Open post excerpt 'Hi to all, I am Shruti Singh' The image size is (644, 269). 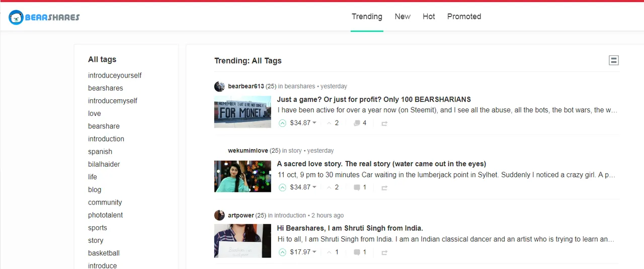coord(446,239)
